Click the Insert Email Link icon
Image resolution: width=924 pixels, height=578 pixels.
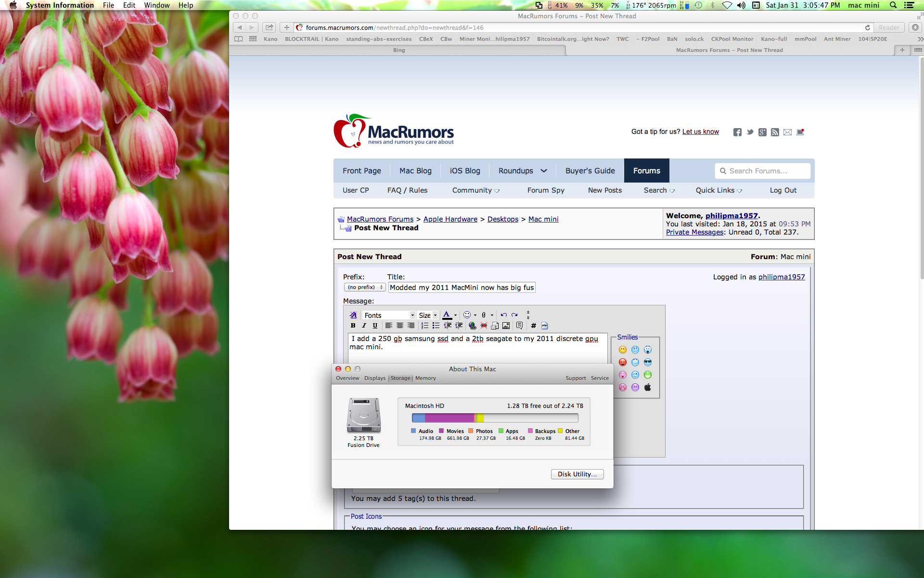495,326
